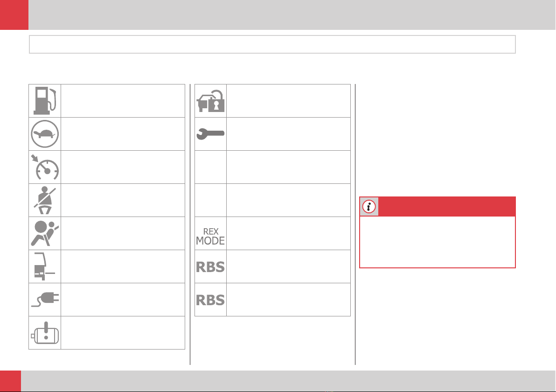Select the open door indicator icon

pos(44,266)
